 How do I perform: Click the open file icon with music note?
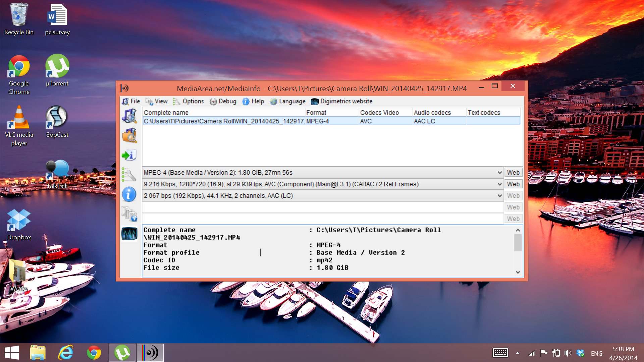(129, 116)
